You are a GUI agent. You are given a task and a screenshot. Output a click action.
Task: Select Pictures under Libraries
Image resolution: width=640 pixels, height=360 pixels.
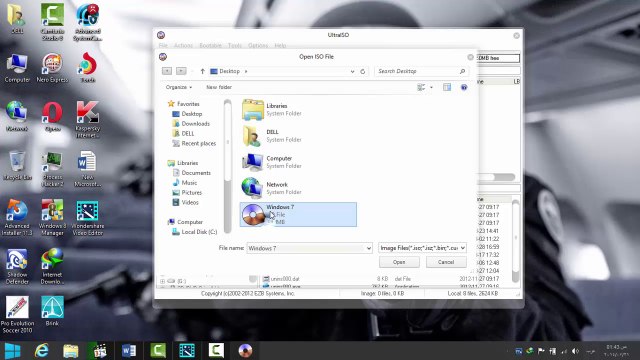pyautogui.click(x=187, y=192)
